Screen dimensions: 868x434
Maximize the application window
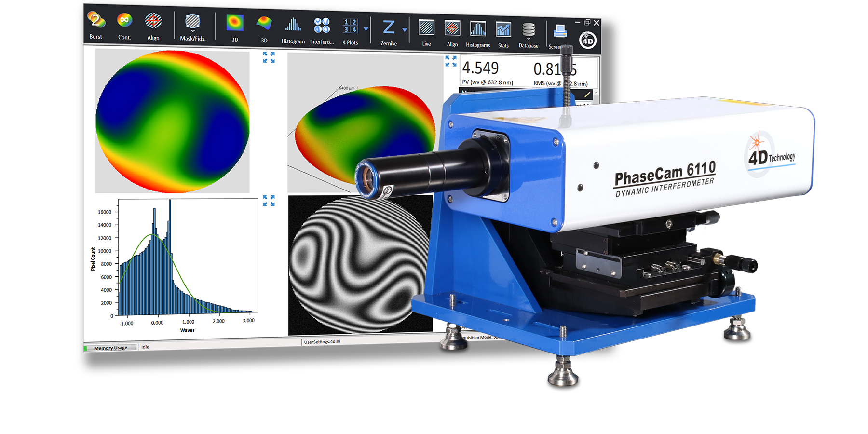click(x=587, y=22)
